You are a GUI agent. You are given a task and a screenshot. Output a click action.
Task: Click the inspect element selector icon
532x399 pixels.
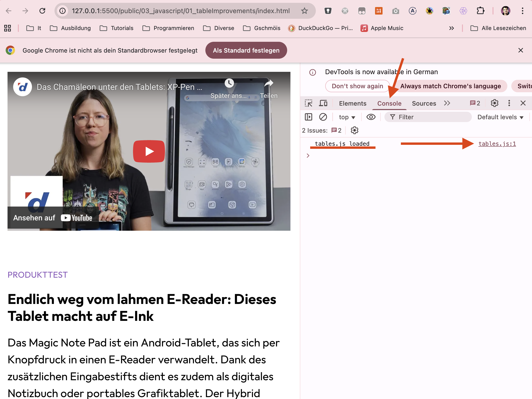[308, 103]
